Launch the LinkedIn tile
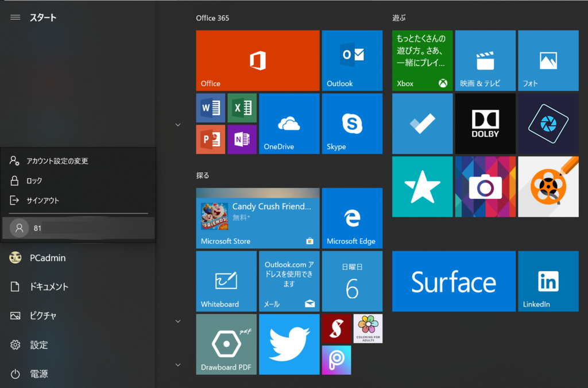 548,281
